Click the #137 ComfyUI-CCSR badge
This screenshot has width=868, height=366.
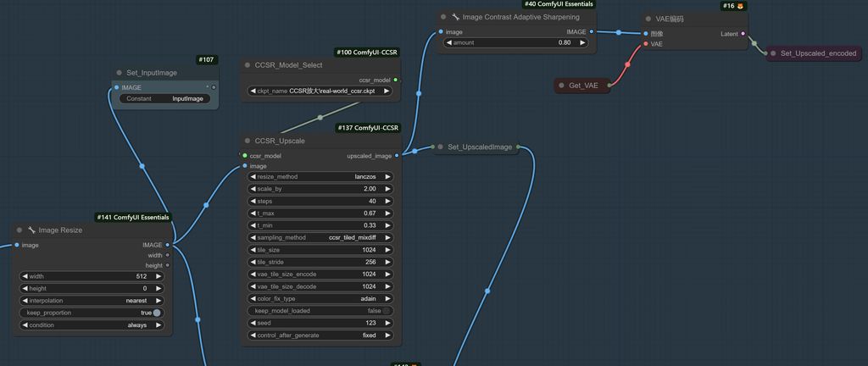pos(368,128)
